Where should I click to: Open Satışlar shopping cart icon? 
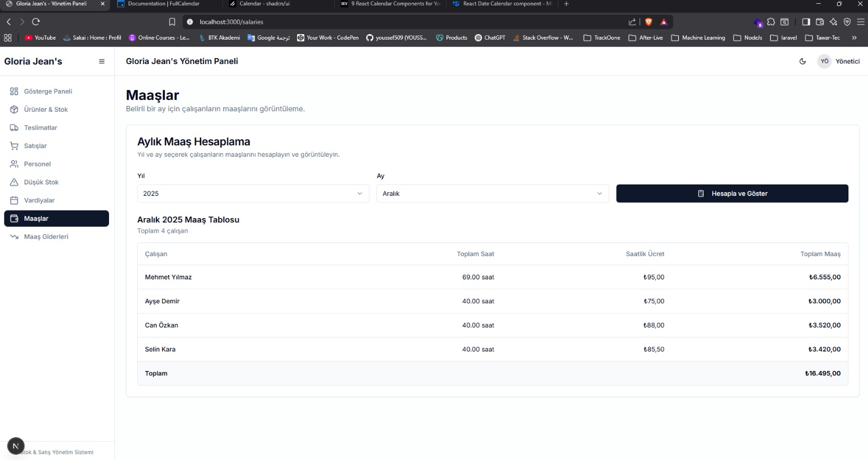click(14, 146)
